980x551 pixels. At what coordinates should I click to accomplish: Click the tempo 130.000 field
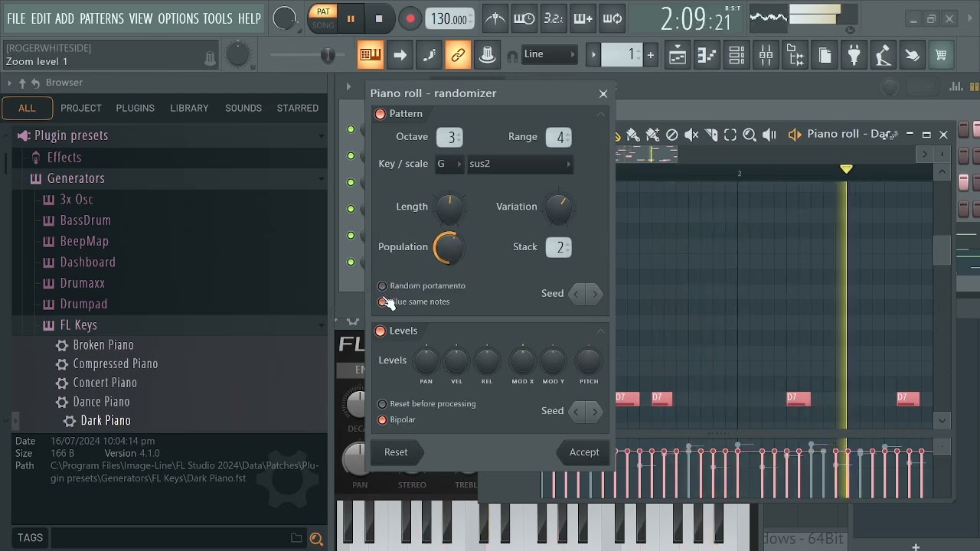tap(450, 19)
